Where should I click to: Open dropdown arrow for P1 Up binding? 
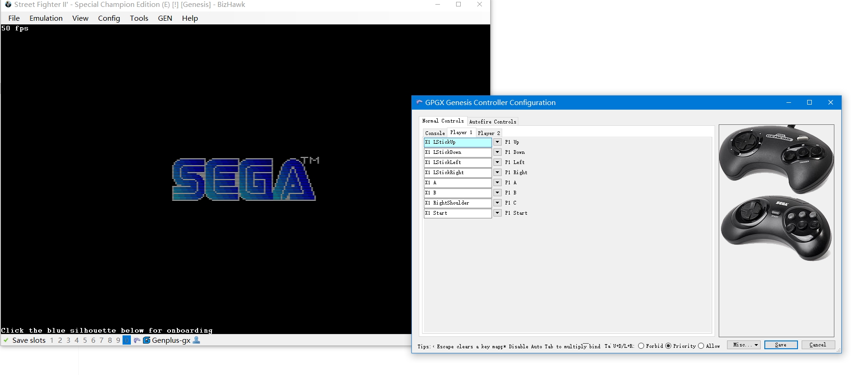tap(498, 142)
